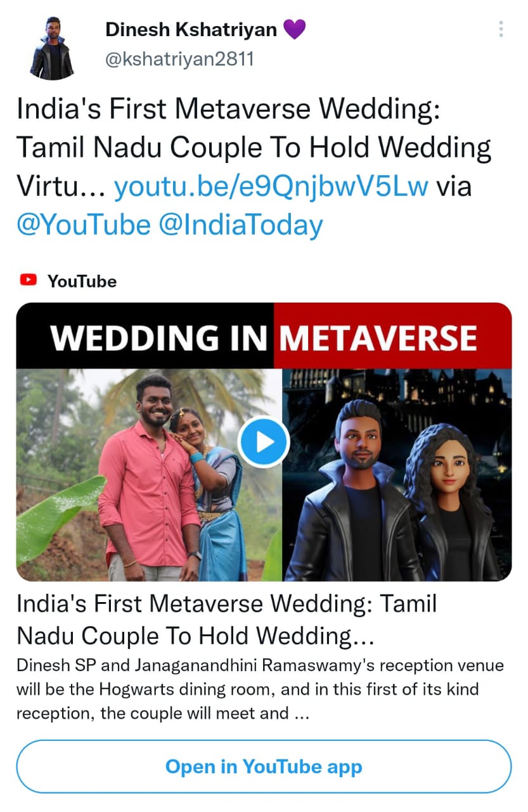528x812 pixels.
Task: Tap the YouTube source label above card
Action: point(82,281)
